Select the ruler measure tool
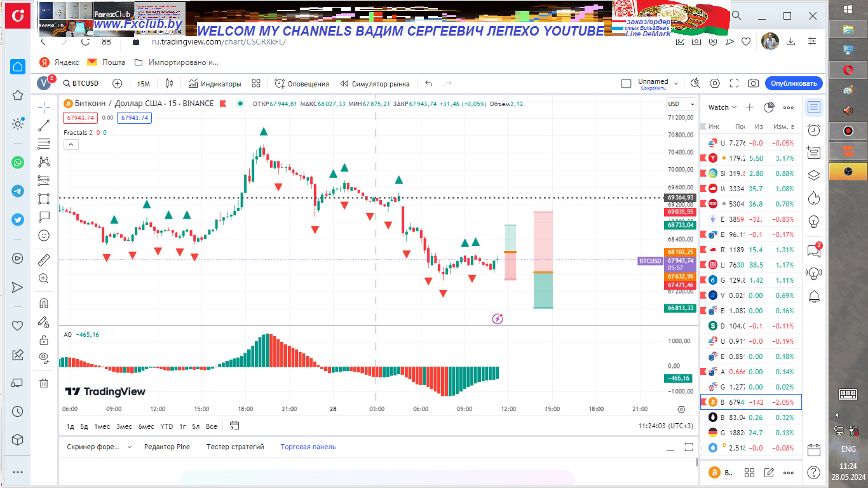 [x=44, y=260]
